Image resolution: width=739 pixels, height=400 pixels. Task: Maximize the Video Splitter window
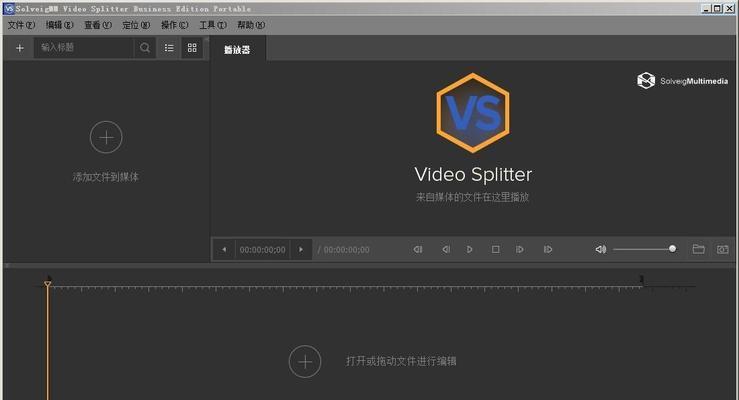(x=717, y=8)
